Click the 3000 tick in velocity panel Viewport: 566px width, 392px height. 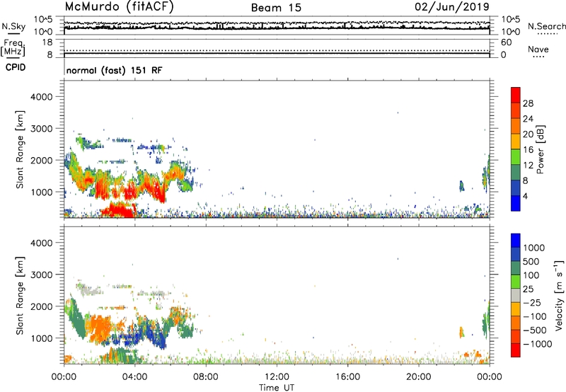(41, 275)
